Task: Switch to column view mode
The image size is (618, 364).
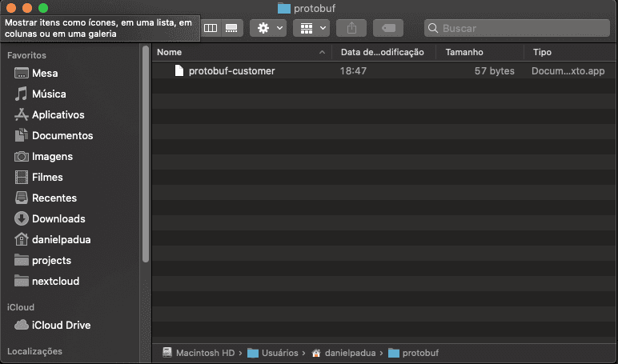Action: coord(211,28)
